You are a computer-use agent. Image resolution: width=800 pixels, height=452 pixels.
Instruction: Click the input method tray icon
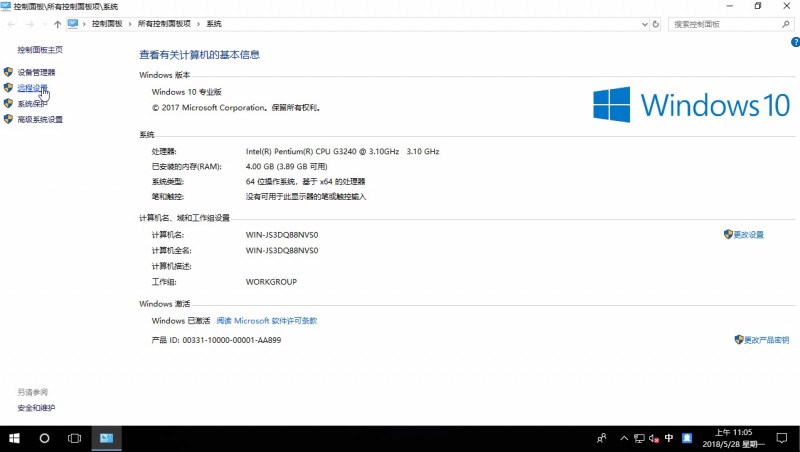tap(687, 438)
